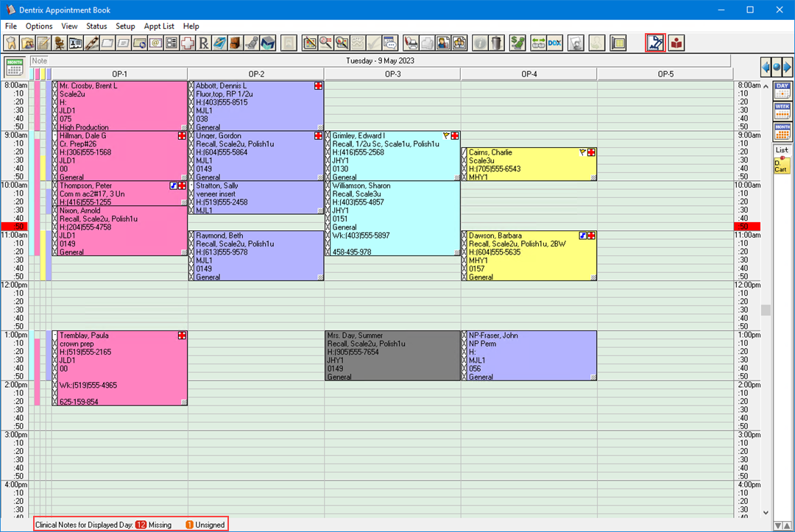Go to next day with right arrow
The image size is (795, 532).
point(788,67)
